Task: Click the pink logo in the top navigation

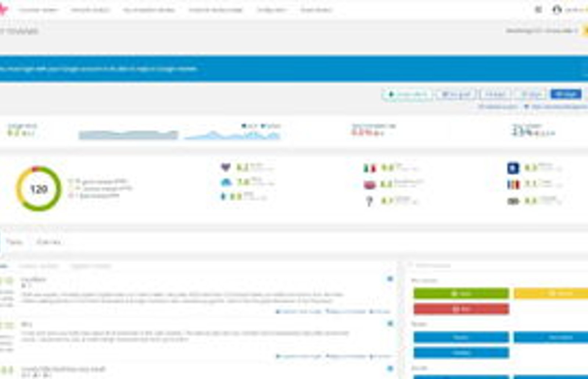Action: click(3, 9)
